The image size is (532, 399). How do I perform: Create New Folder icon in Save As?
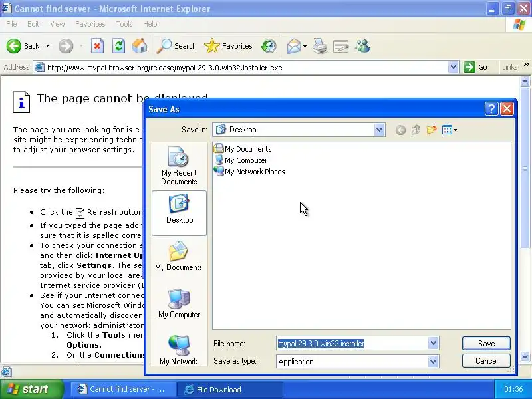coord(431,130)
